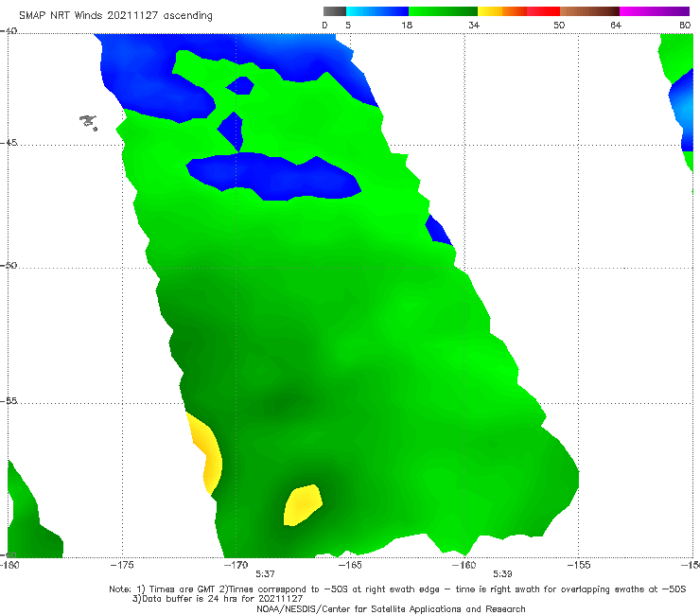Click the red colorbar segment before 50
700x615 pixels.
tap(543, 11)
